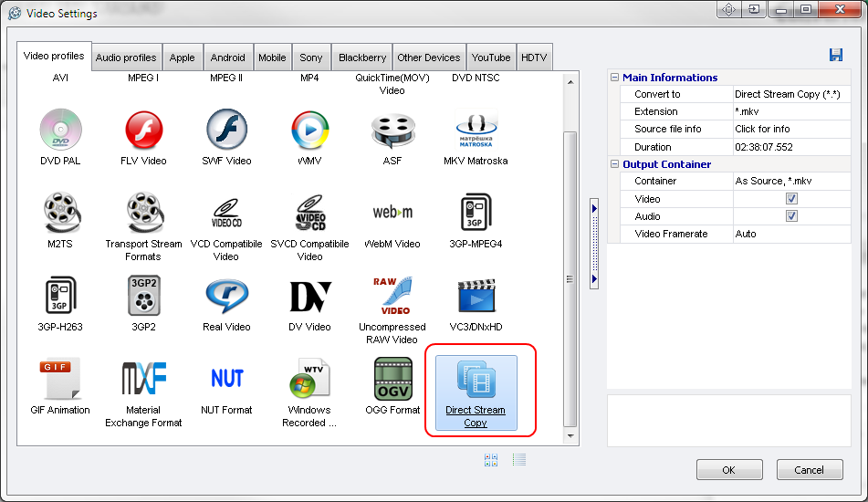Viewport: 868px width, 502px height.
Task: Select GIF Animation profile
Action: tap(60, 379)
